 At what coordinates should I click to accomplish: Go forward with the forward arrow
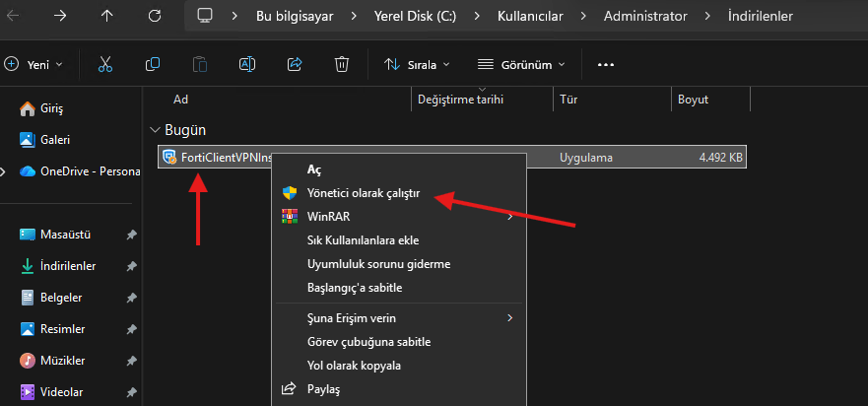60,16
